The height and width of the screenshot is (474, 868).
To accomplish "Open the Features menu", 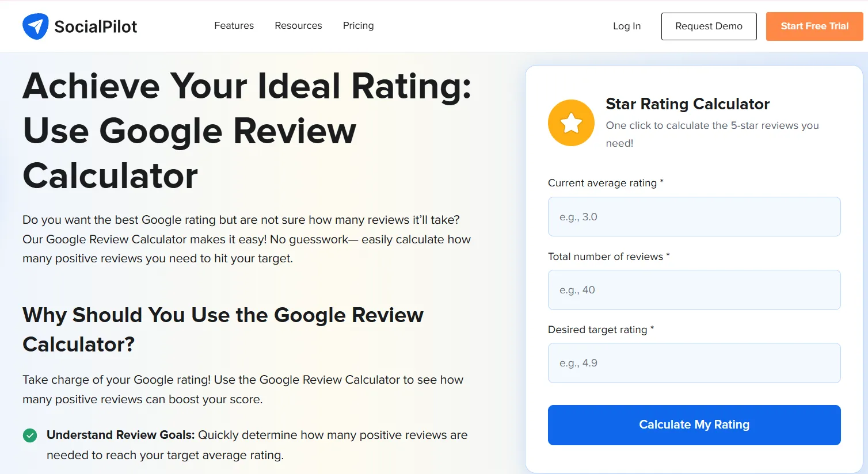I will pyautogui.click(x=234, y=25).
